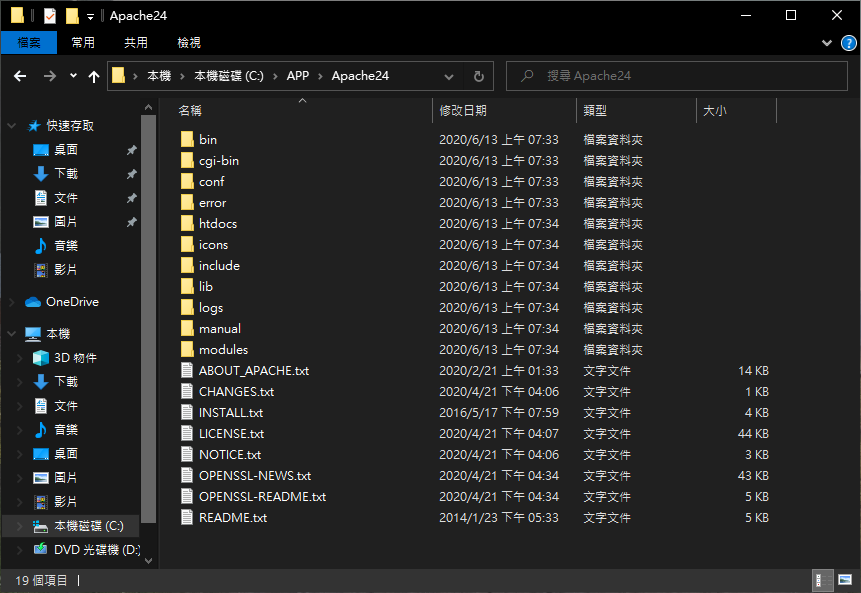Switch to details view in status bar
Viewport: 861px width, 593px height.
822,580
